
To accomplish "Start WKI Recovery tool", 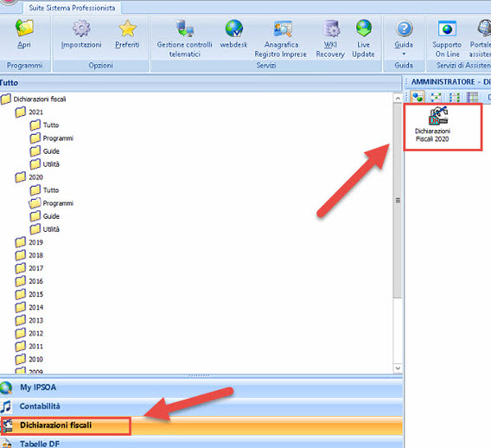I will coord(330,38).
